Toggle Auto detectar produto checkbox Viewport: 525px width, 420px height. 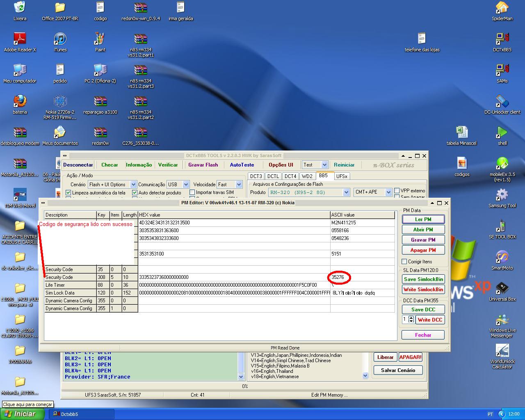click(x=135, y=192)
